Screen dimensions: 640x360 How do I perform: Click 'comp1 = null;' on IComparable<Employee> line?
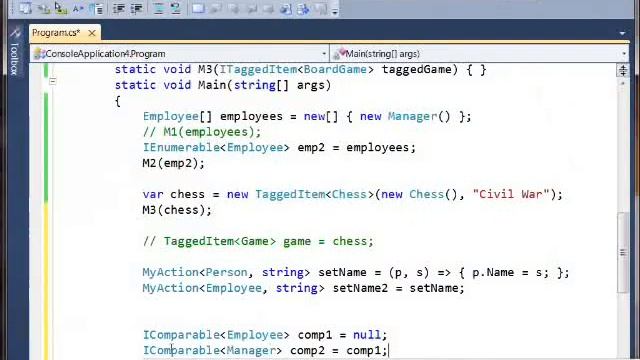pos(342,335)
